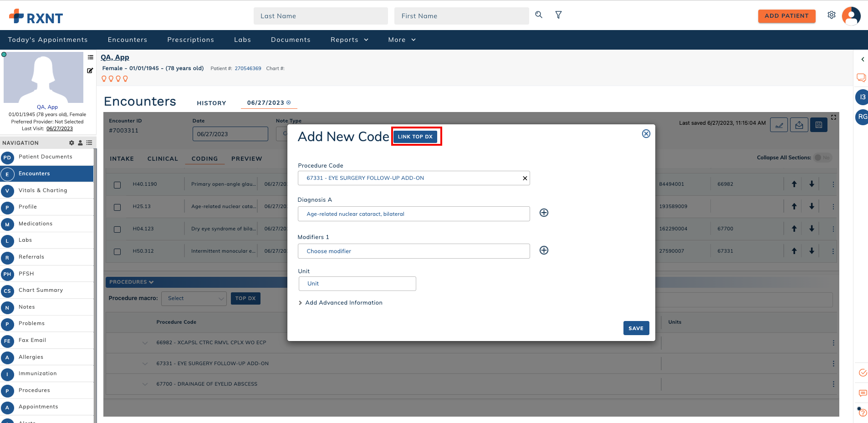Open the settings gear icon
This screenshot has height=423, width=868.
(832, 15)
